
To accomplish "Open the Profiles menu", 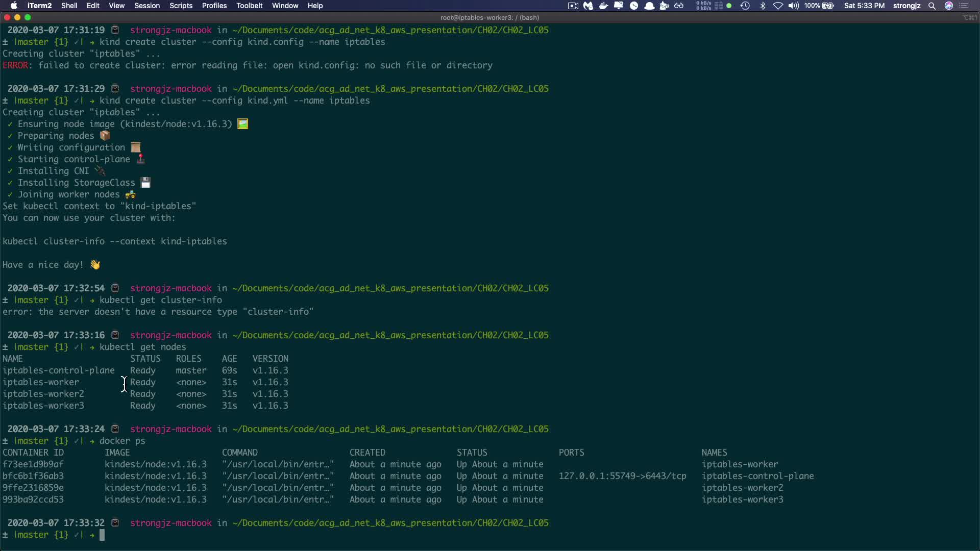I will pos(214,6).
